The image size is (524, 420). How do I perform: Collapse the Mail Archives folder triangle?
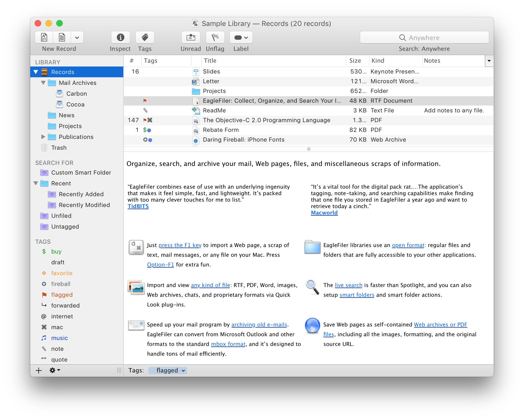(43, 83)
